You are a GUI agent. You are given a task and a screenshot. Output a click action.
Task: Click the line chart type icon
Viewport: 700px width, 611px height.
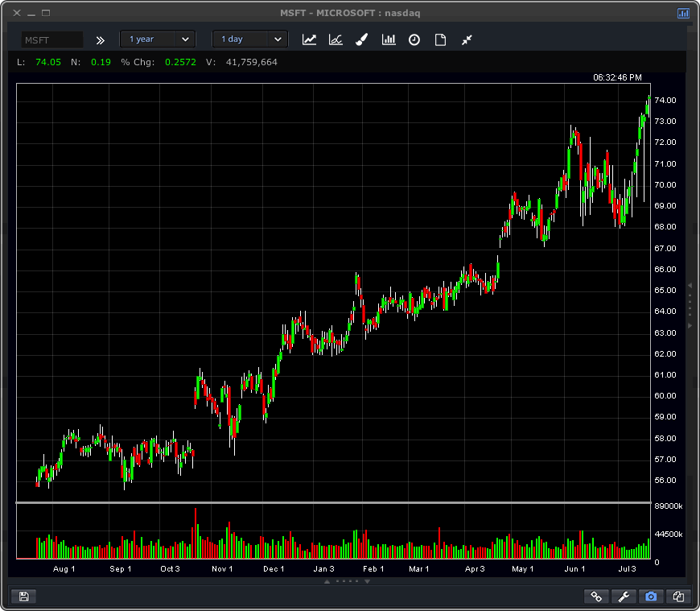pos(309,39)
